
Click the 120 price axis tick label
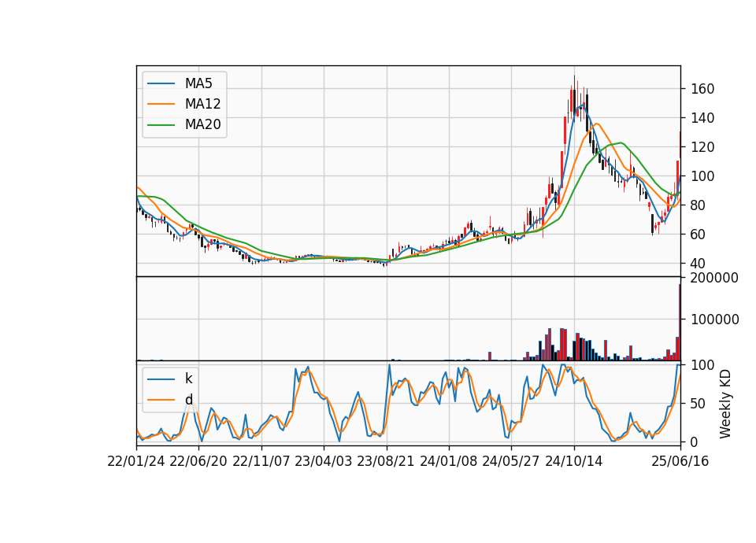pos(702,147)
